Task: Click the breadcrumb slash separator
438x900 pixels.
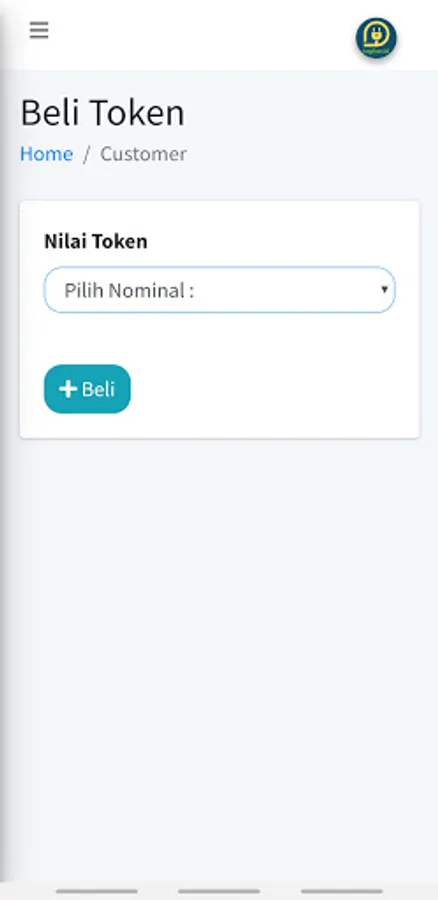Action: coord(86,154)
